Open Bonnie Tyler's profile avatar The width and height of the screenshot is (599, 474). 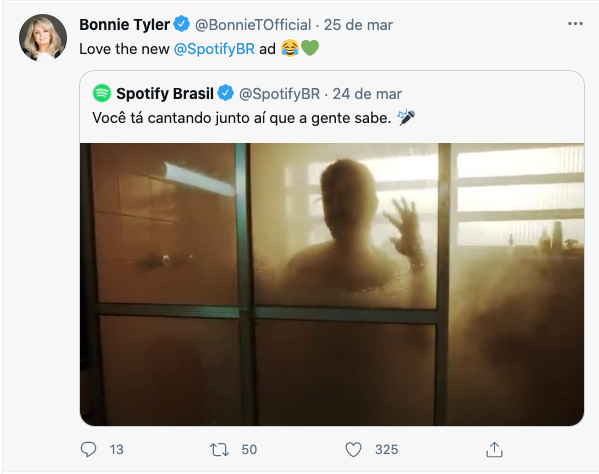click(43, 38)
